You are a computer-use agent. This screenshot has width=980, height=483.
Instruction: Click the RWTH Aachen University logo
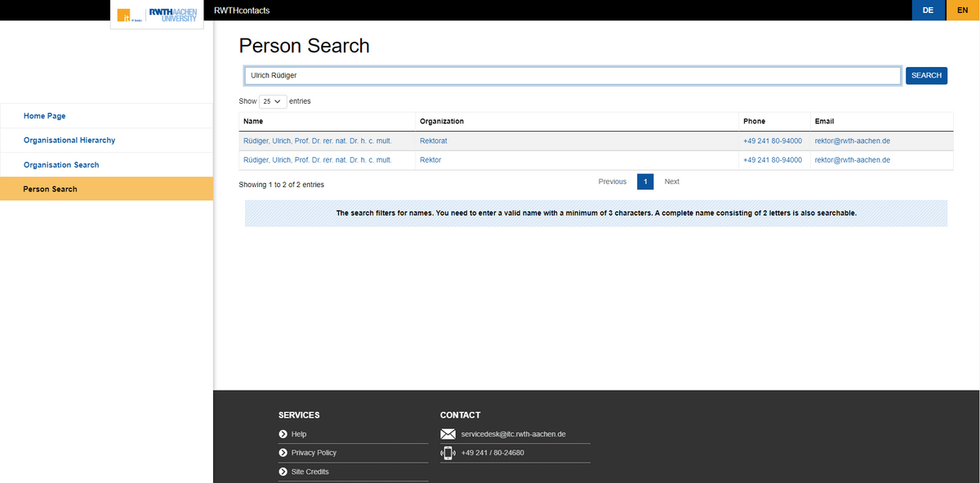pyautogui.click(x=157, y=15)
